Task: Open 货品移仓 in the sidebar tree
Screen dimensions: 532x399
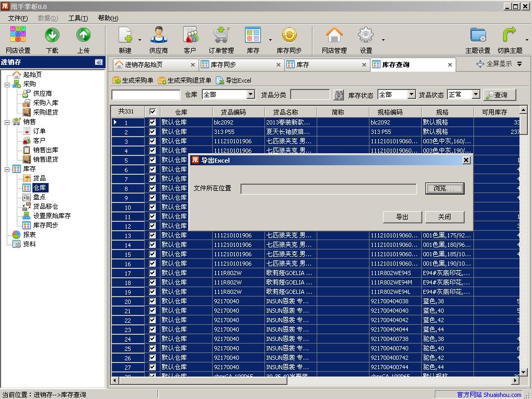Action: (x=45, y=206)
